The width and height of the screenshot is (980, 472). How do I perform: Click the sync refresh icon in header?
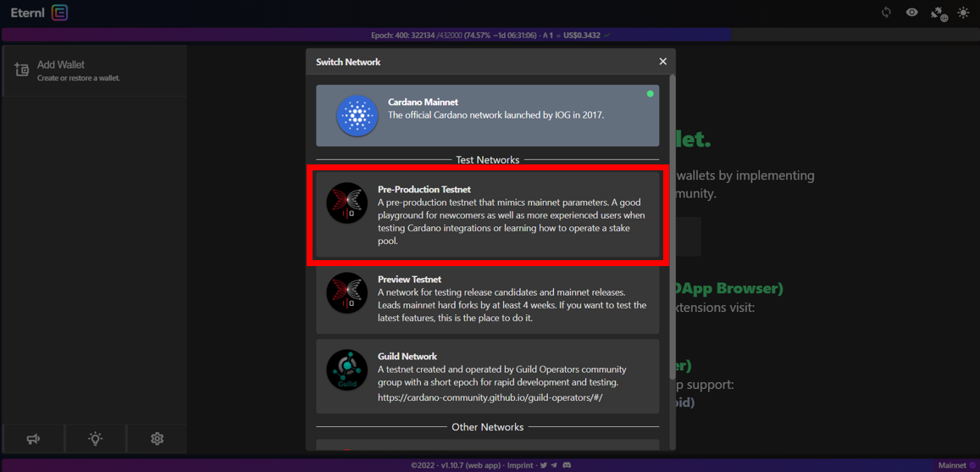pyautogui.click(x=886, y=13)
